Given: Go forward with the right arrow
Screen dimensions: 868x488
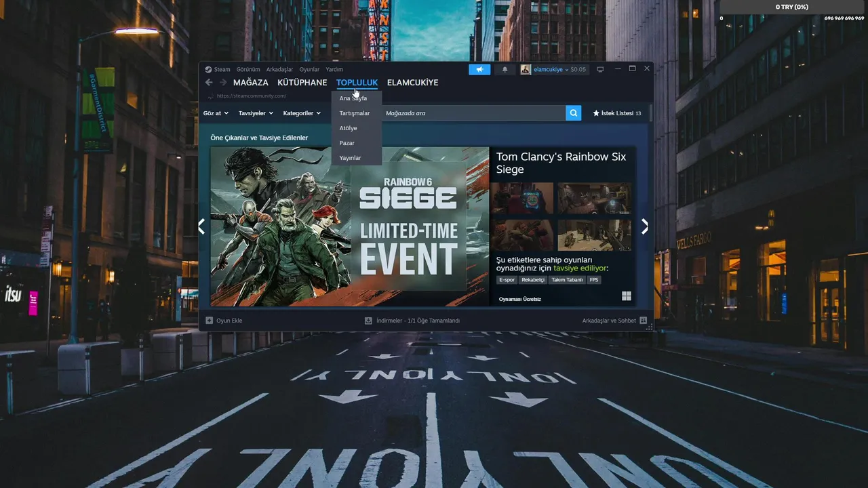Looking at the screenshot, I should 223,83.
